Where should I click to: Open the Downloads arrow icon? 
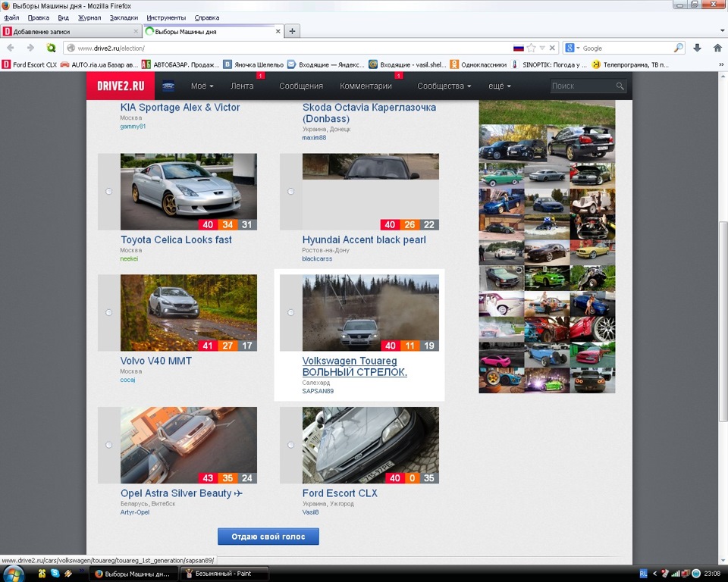point(697,48)
